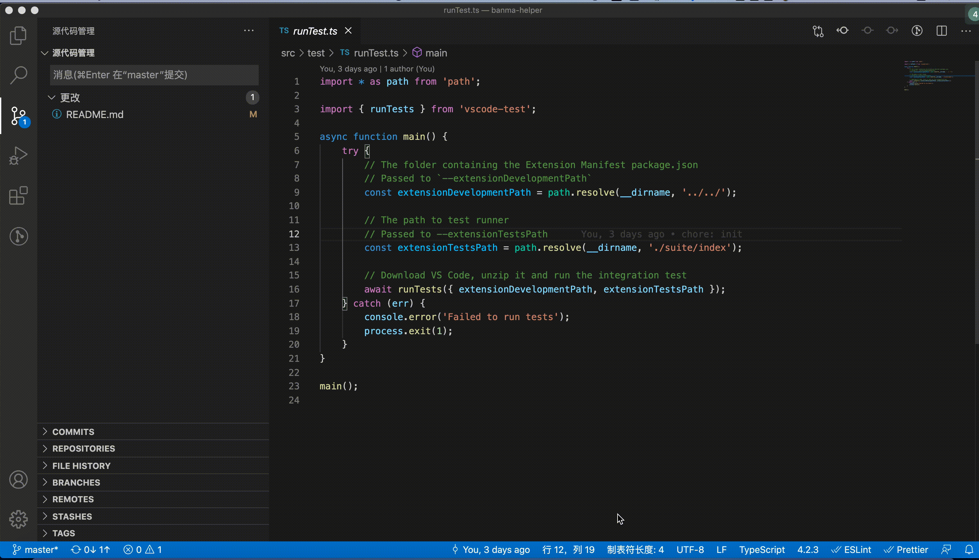Expand the REMOTES section

(x=153, y=499)
